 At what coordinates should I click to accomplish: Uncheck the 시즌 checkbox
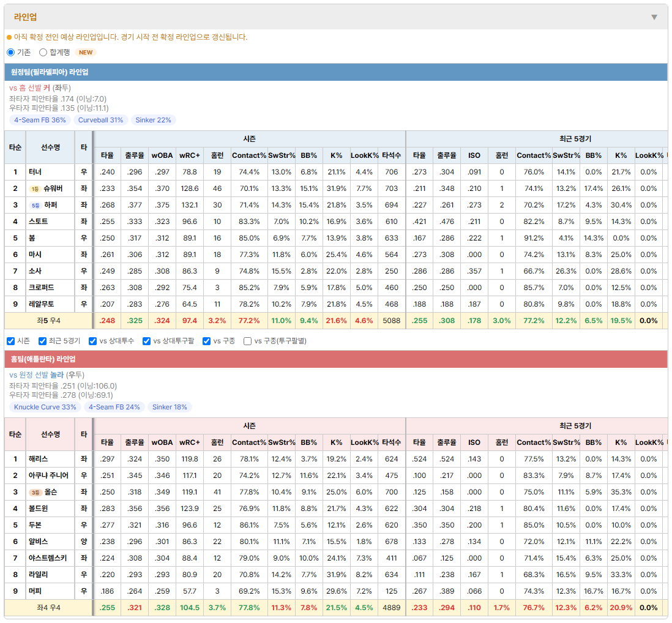pos(11,341)
